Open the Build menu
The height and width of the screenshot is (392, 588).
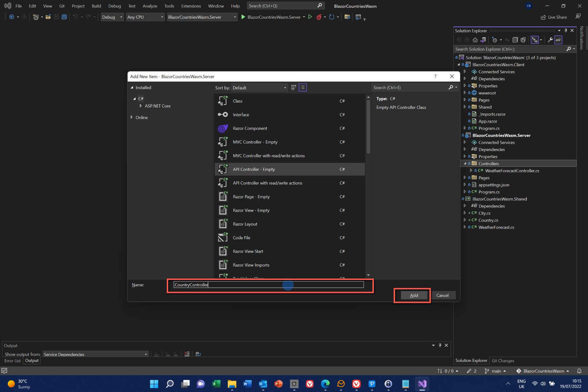[x=96, y=6]
